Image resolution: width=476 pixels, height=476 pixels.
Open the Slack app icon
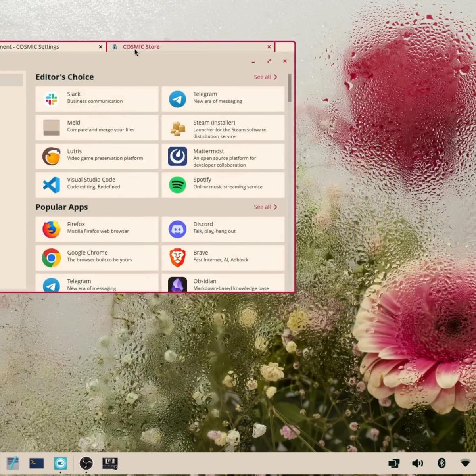click(x=51, y=99)
